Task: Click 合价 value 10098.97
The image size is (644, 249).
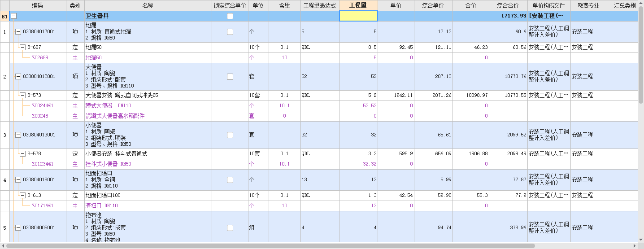Action: 477,95
